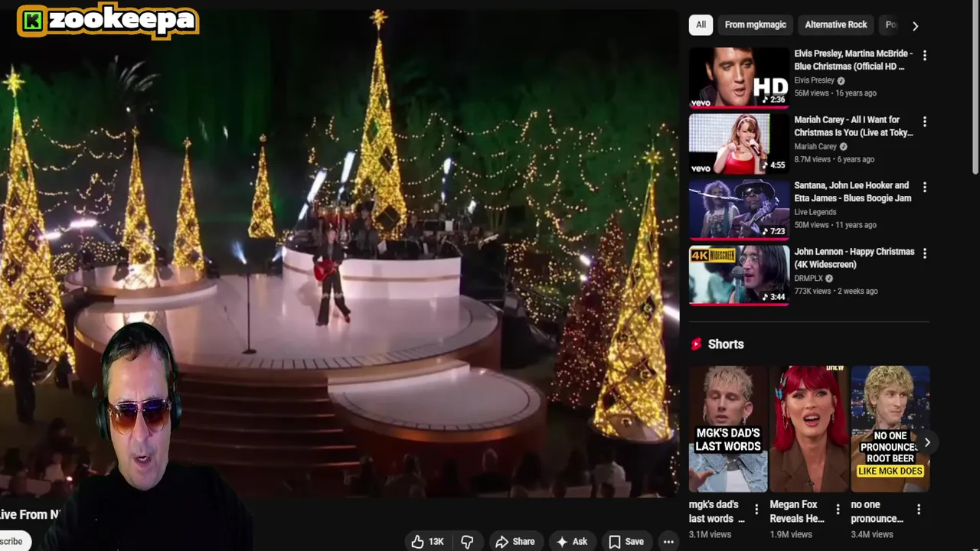This screenshot has width=980, height=551.
Task: Click the page scrollbar thumb
Action: point(975,88)
